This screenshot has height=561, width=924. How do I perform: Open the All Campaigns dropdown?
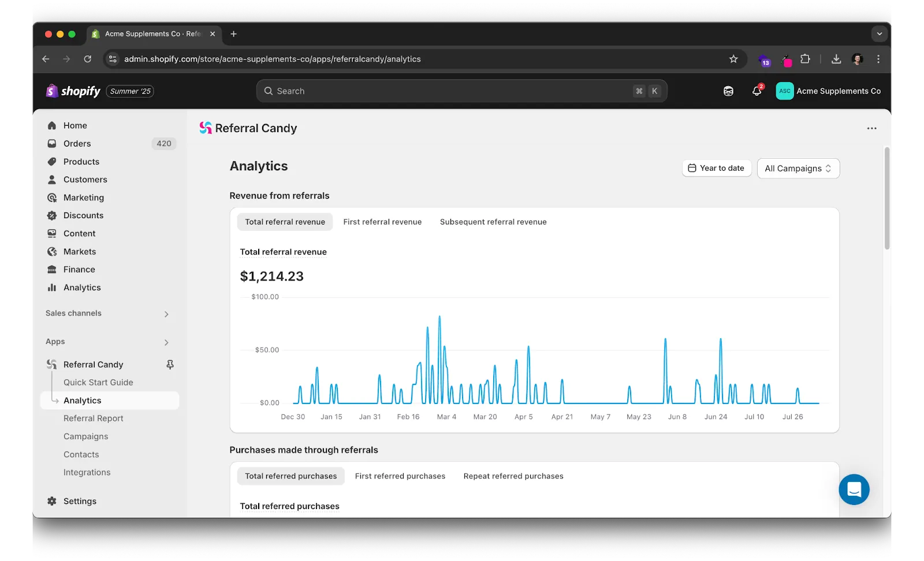[x=798, y=168]
